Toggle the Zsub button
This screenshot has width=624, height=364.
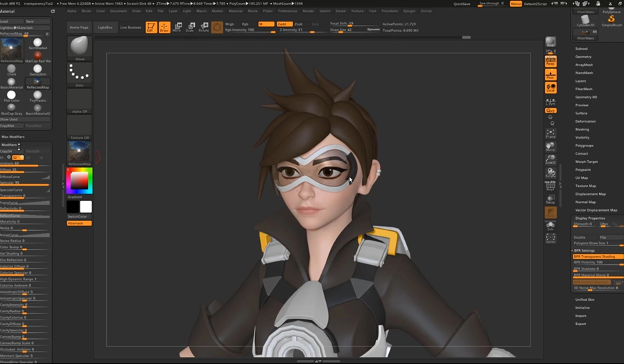click(298, 24)
